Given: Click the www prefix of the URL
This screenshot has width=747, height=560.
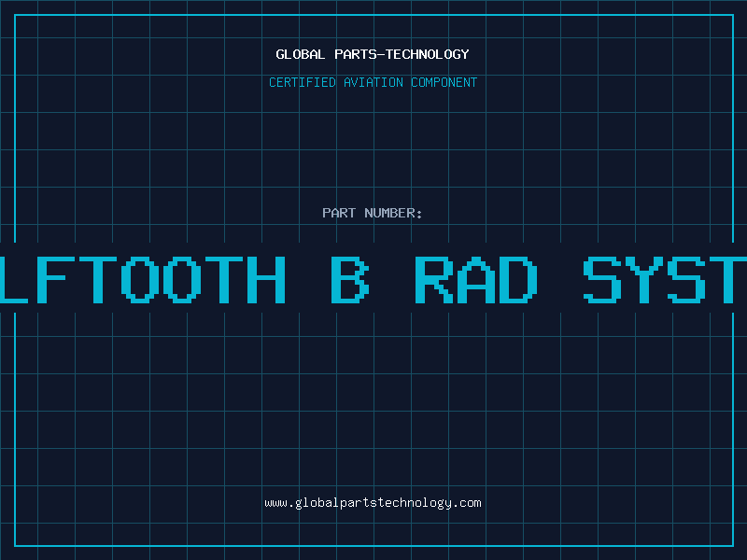Looking at the screenshot, I should [x=275, y=503].
